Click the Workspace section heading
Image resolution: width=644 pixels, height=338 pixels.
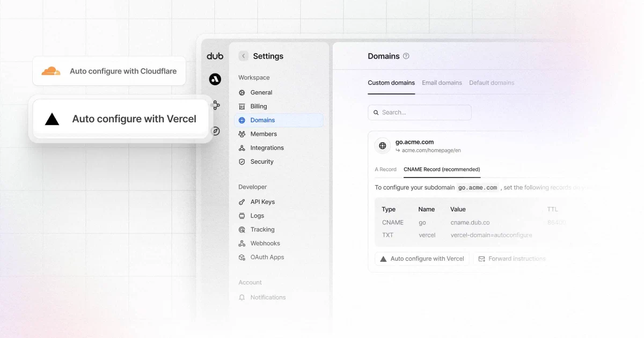(254, 78)
